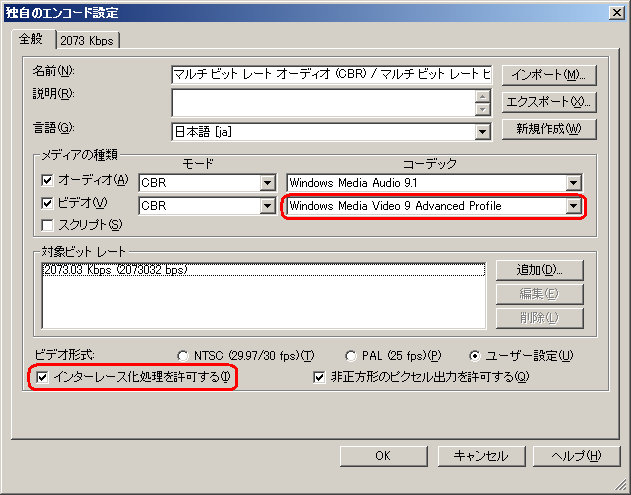
Task: Click the 追加 add button
Action: [540, 270]
